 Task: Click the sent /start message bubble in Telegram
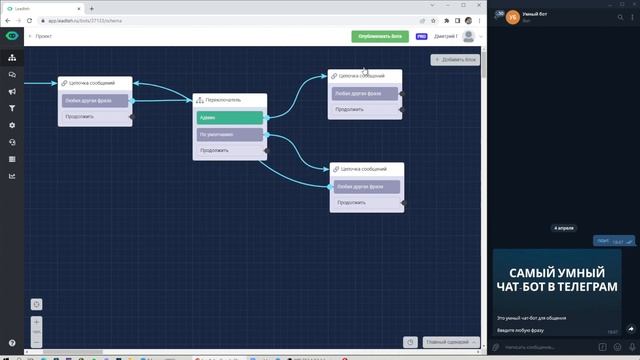tap(614, 241)
